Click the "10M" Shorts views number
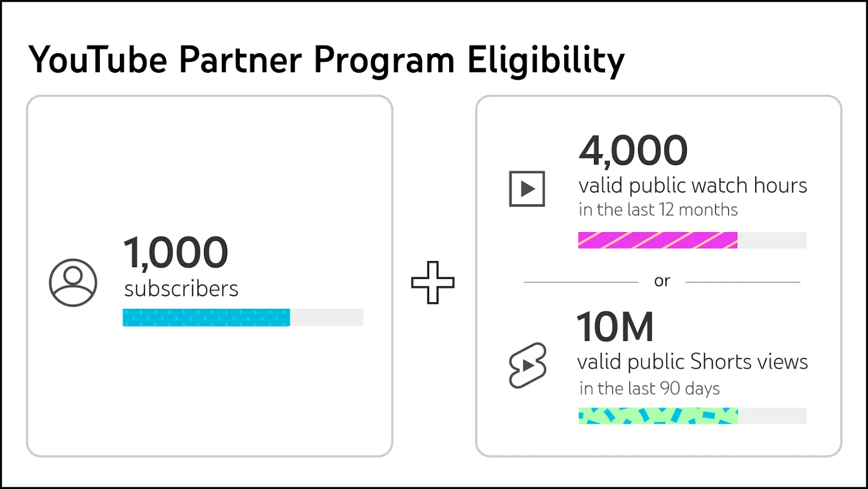 [615, 327]
